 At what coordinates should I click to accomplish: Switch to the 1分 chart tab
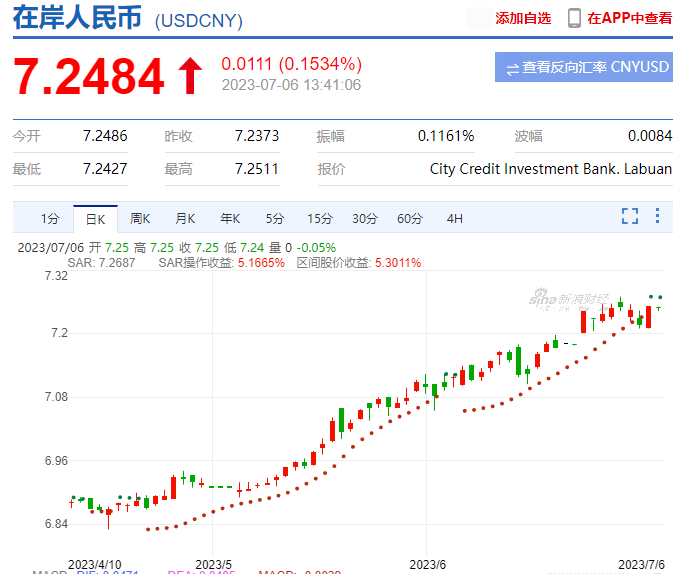point(50,218)
